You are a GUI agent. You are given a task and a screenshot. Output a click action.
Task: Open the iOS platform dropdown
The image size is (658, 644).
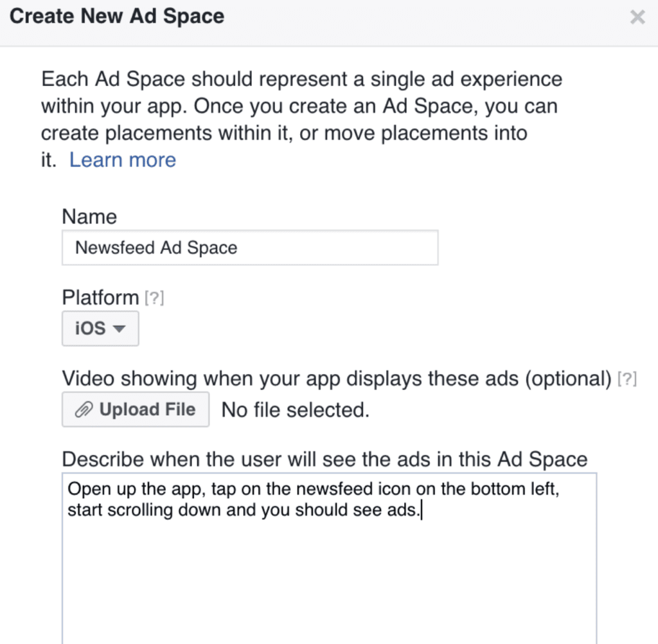pyautogui.click(x=100, y=328)
